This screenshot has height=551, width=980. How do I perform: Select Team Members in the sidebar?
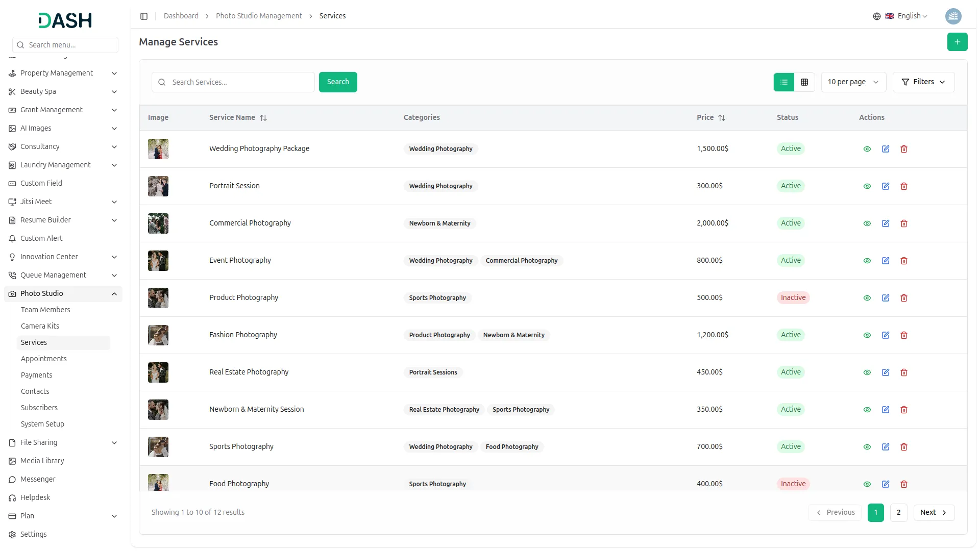click(x=45, y=310)
